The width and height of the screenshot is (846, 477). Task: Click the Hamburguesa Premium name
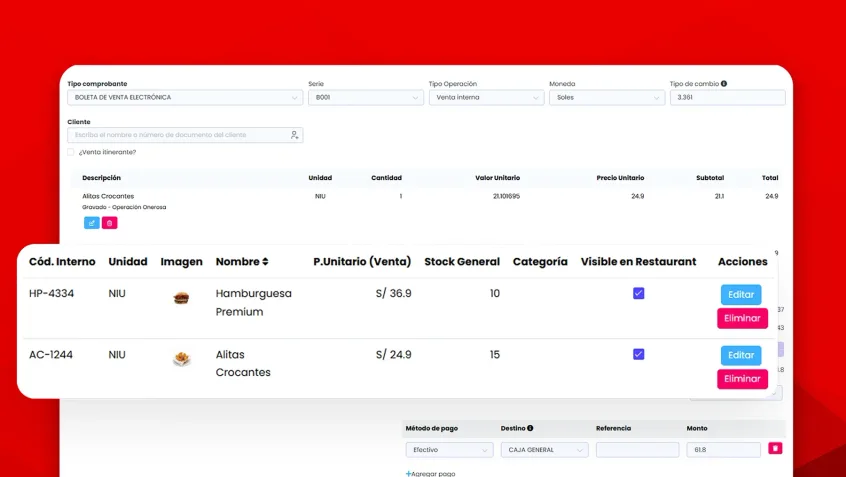(254, 303)
